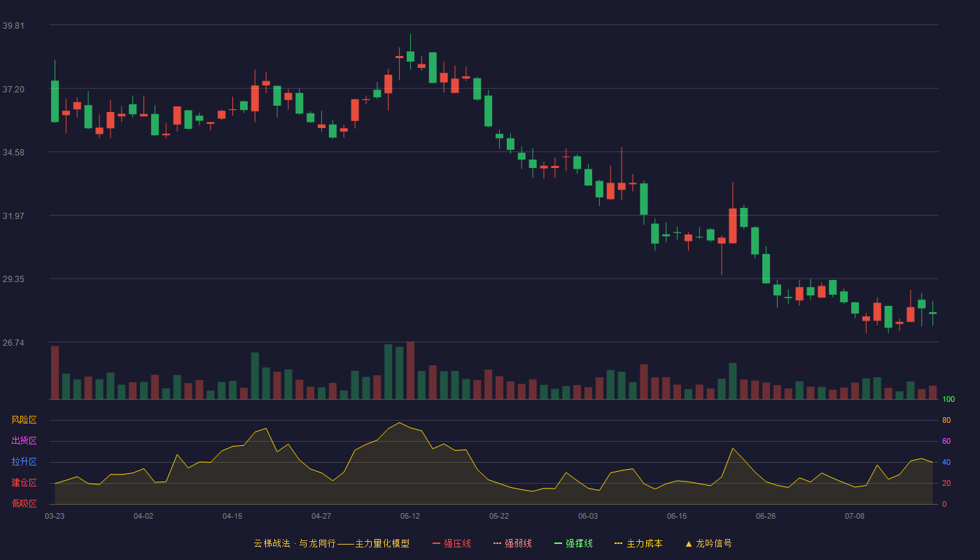Click the 04-15 date label

pos(232,516)
